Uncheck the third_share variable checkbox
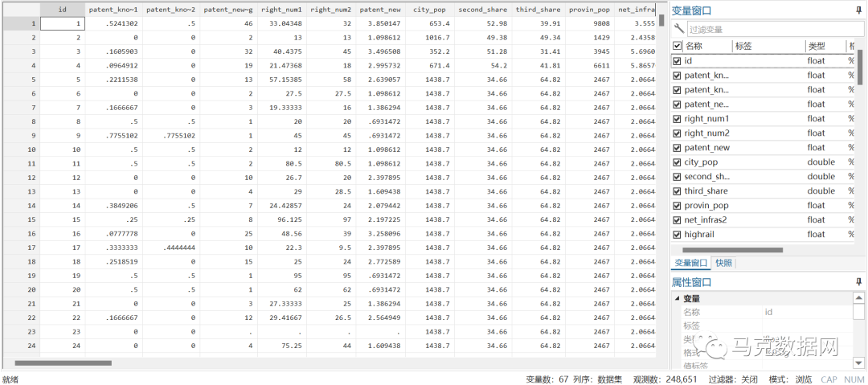This screenshot has height=385, width=868. coord(677,190)
